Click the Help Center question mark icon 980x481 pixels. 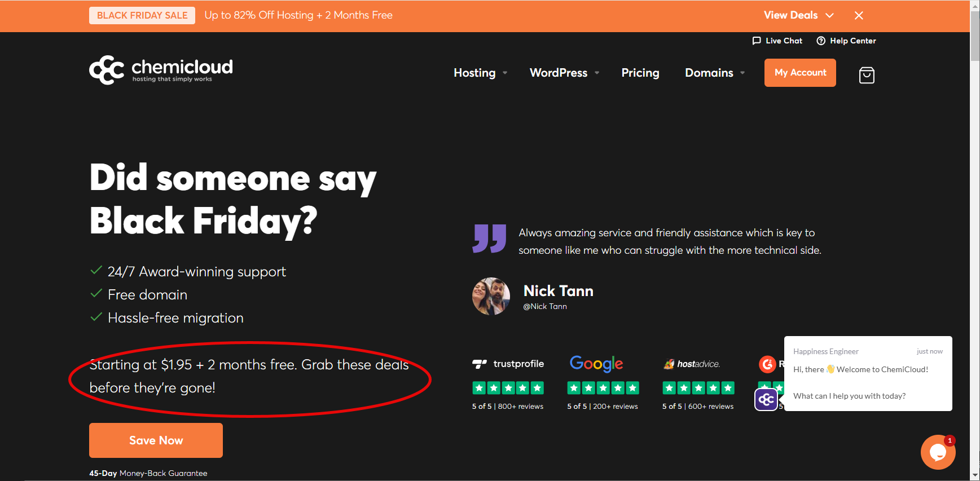pyautogui.click(x=821, y=41)
